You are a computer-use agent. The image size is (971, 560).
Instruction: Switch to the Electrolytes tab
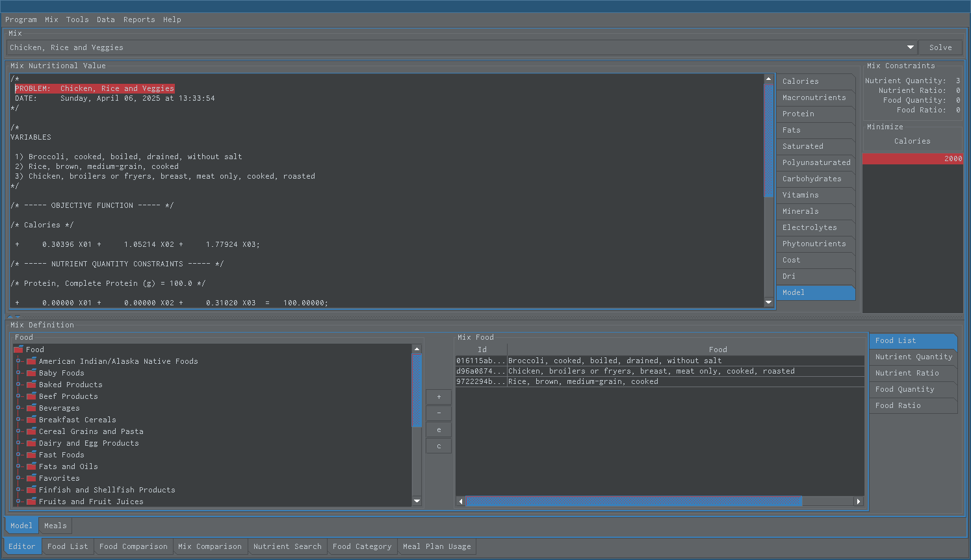(x=816, y=227)
